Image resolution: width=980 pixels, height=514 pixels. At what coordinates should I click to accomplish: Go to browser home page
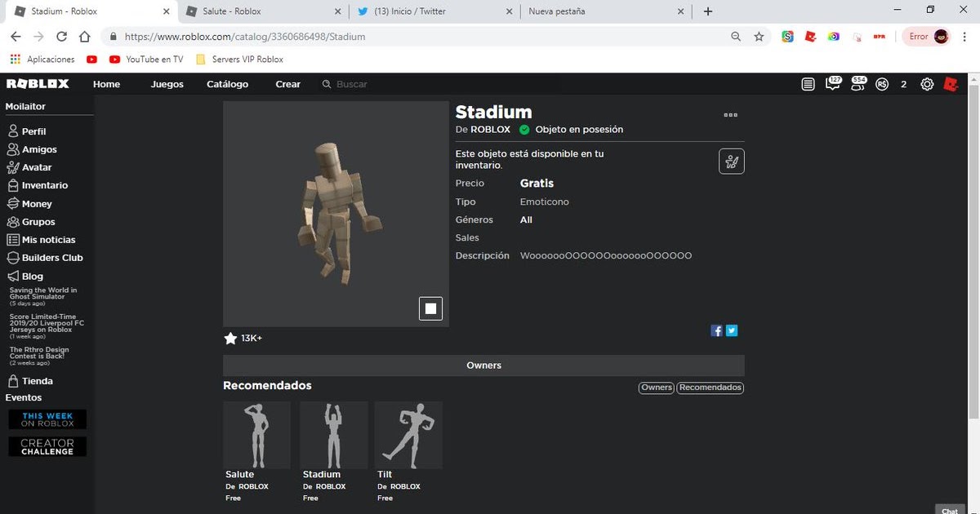pos(84,37)
